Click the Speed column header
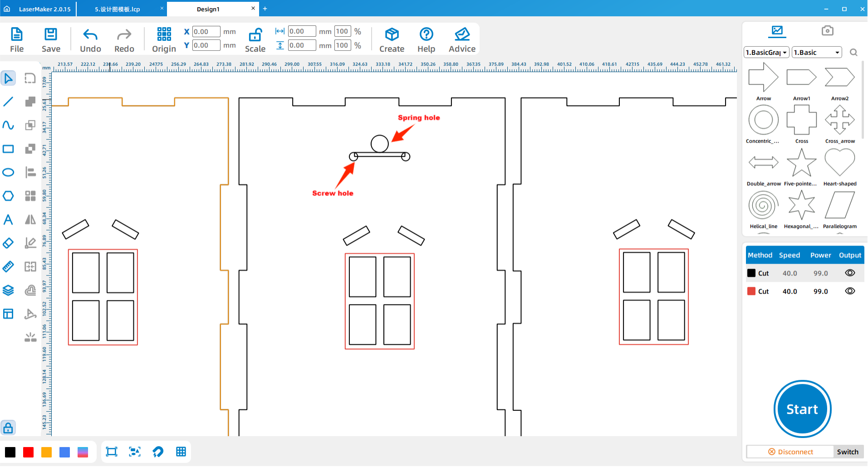This screenshot has width=868, height=467. [x=790, y=255]
